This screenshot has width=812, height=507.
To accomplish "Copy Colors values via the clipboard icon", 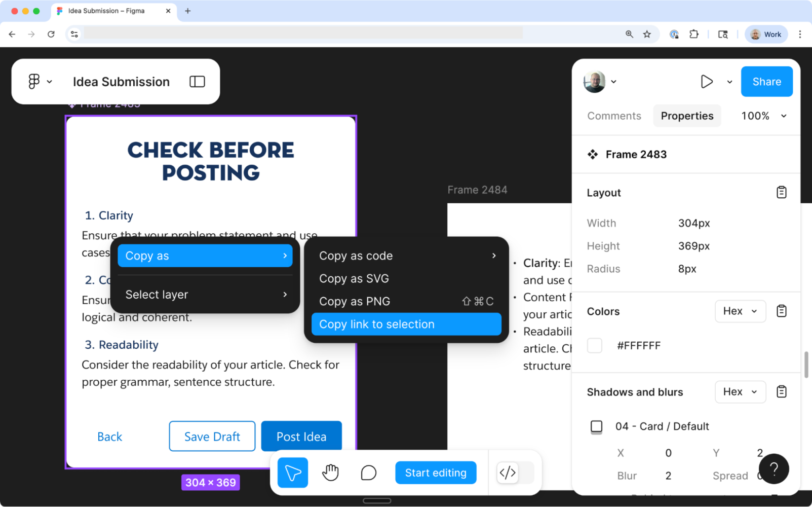I will 781,311.
